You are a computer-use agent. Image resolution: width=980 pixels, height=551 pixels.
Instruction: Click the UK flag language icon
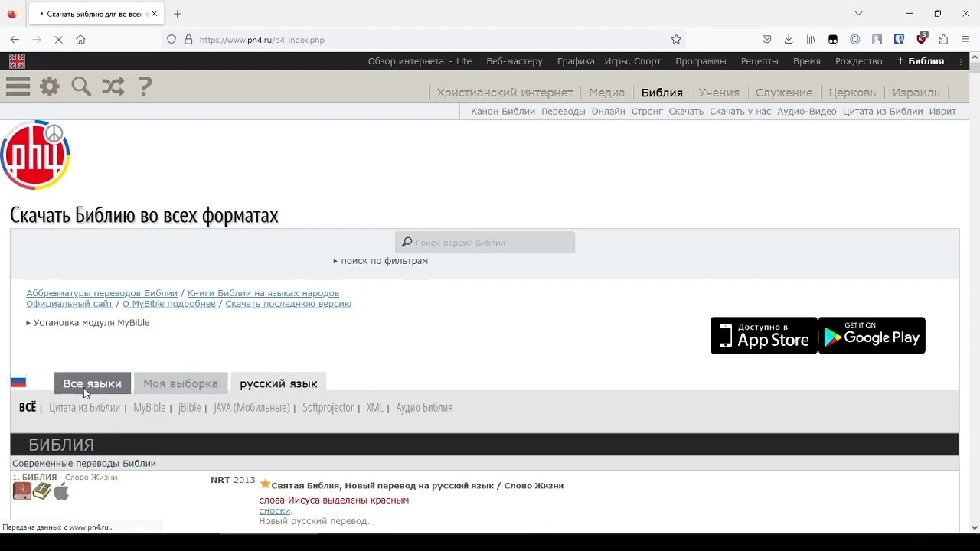(x=17, y=61)
